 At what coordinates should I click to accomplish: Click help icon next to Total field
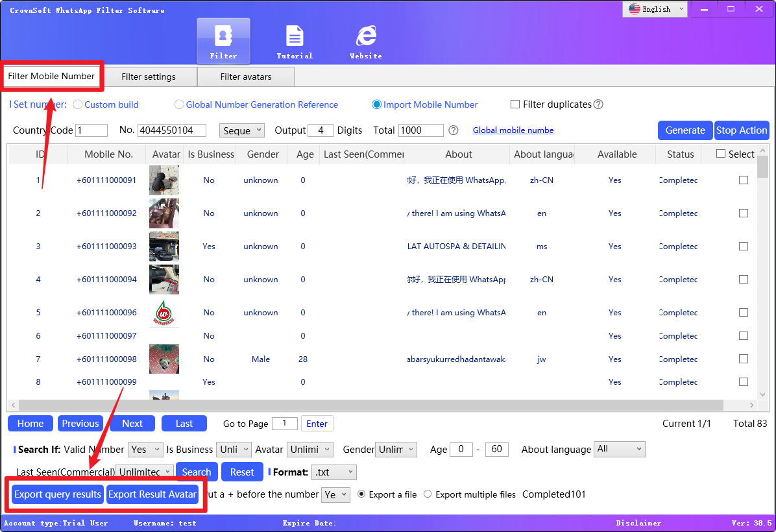454,130
